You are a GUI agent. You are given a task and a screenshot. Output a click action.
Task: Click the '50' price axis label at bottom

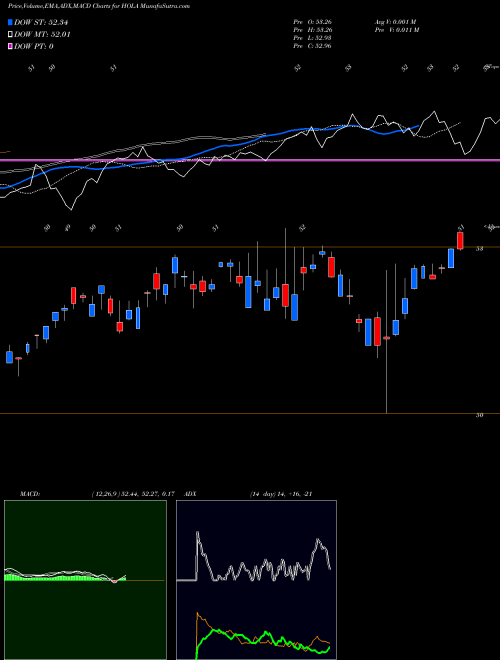click(x=479, y=415)
